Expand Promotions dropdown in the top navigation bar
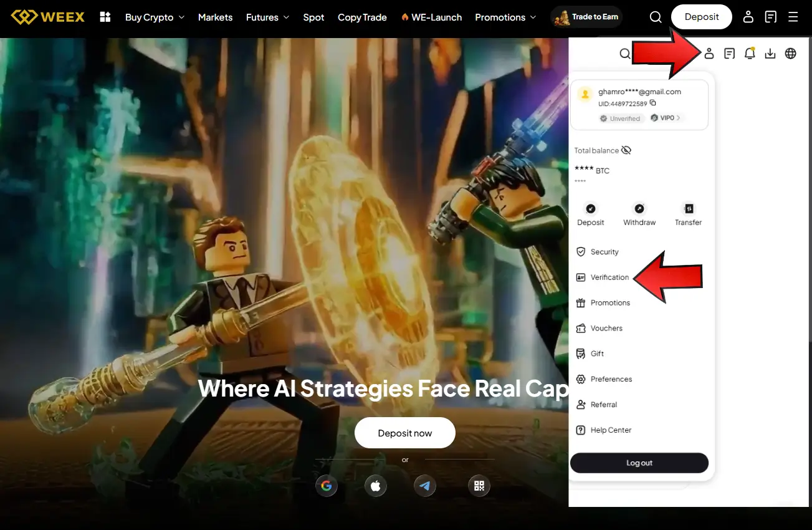Image resolution: width=812 pixels, height=530 pixels. point(505,17)
